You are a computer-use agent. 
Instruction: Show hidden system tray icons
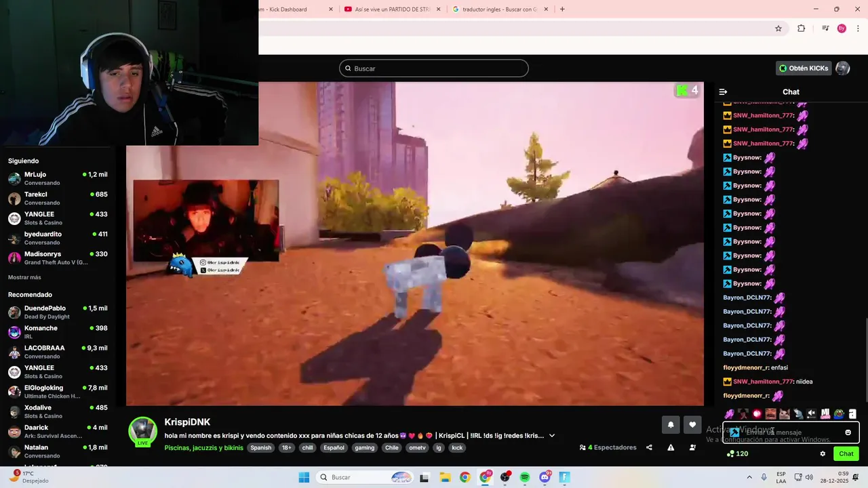pyautogui.click(x=750, y=477)
